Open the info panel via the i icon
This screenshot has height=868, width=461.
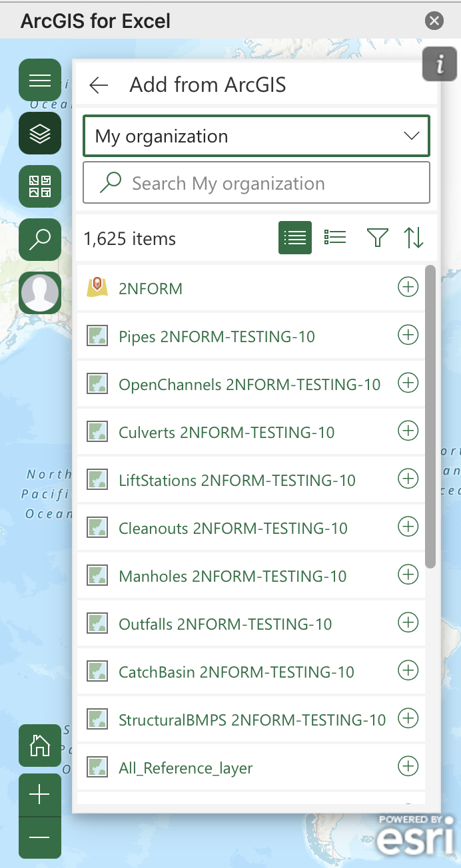coord(439,65)
